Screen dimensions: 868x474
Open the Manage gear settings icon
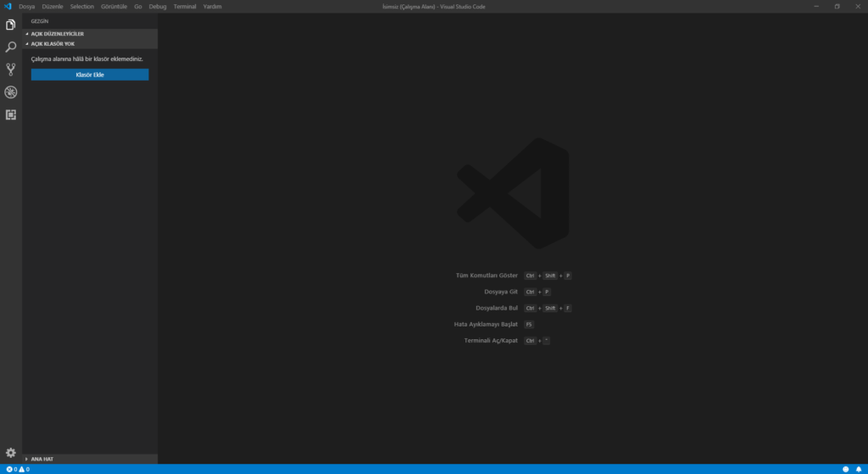[x=10, y=453]
